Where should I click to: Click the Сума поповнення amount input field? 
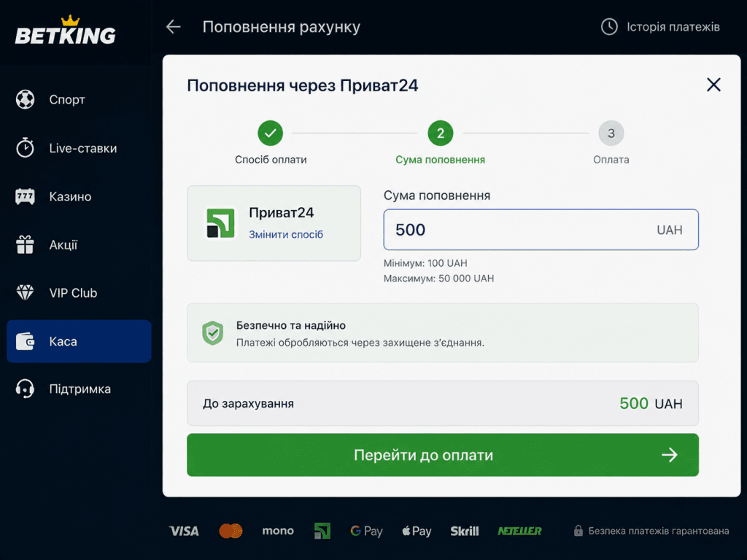[541, 230]
